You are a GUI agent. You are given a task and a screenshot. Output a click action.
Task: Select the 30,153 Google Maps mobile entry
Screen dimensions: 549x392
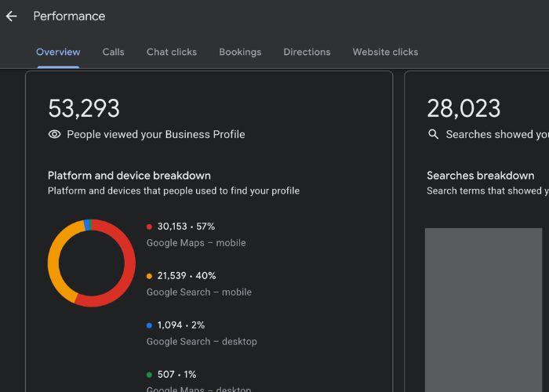tap(196, 234)
